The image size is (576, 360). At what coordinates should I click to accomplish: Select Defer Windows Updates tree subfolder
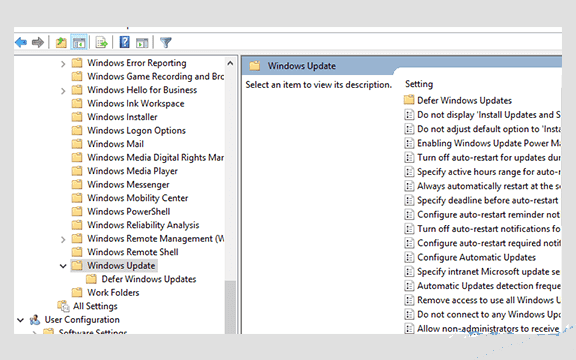pyautogui.click(x=141, y=279)
